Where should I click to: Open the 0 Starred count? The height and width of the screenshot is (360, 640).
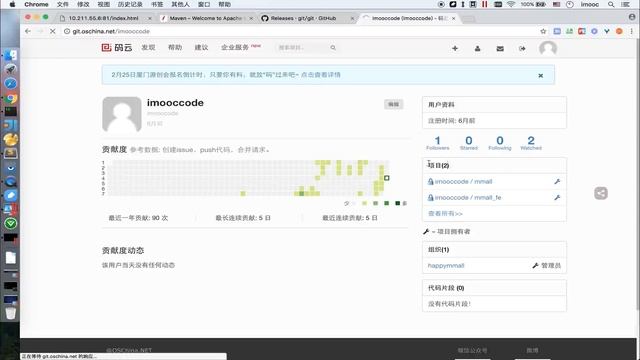point(469,143)
